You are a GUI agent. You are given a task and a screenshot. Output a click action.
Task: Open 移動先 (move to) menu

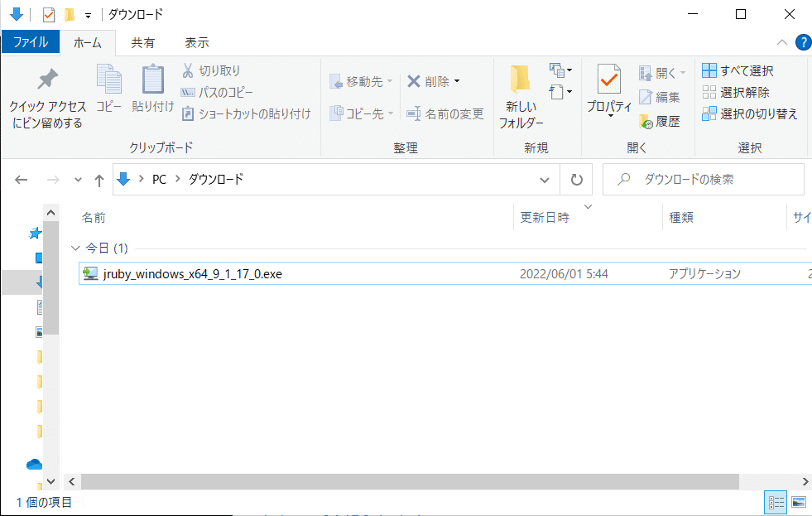[x=361, y=81]
